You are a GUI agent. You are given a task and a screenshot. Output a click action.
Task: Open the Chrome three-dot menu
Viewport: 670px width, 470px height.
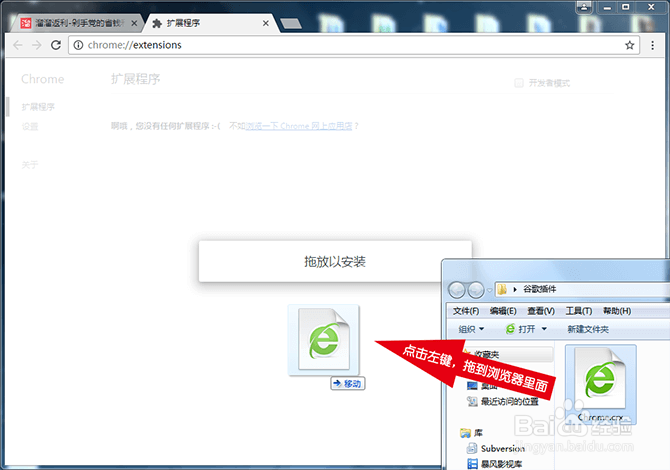[652, 45]
